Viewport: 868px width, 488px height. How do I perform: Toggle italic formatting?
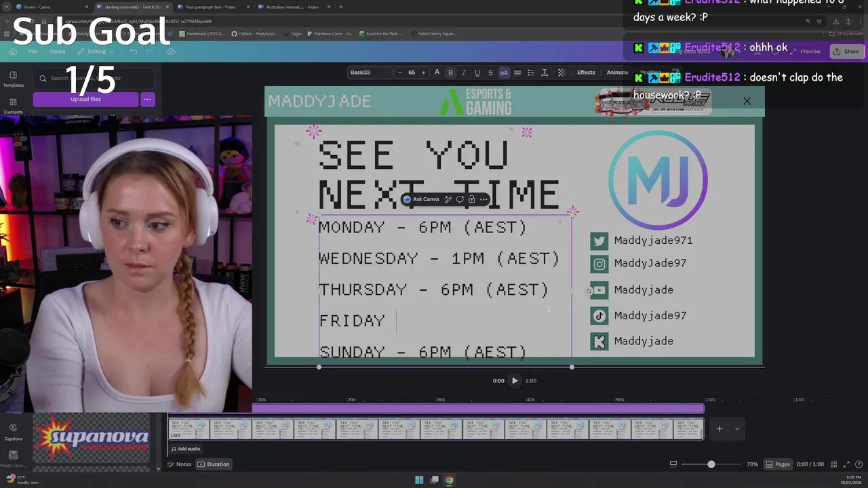(x=464, y=73)
